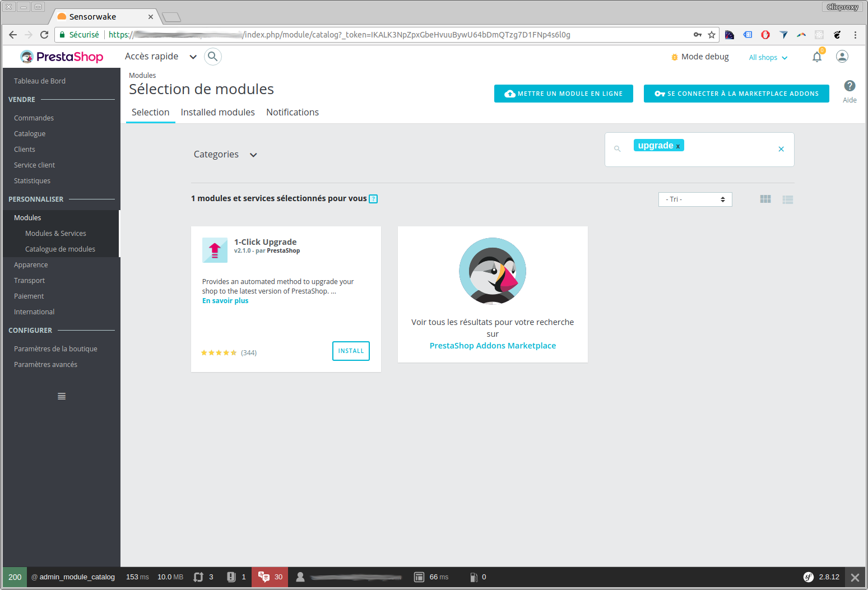868x590 pixels.
Task: Click the 200 status code in debug toolbar
Action: 15,577
